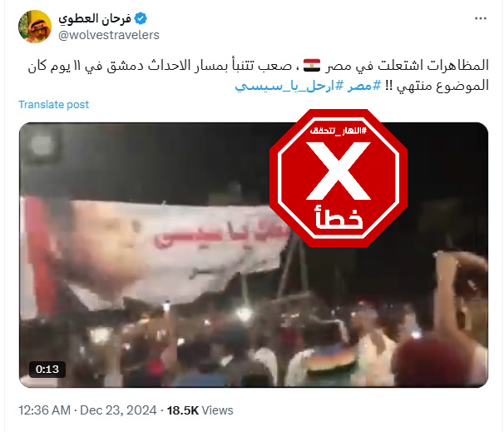Open the #ارحل_يا_سيسي hashtag
The image size is (504, 432).
289,86
